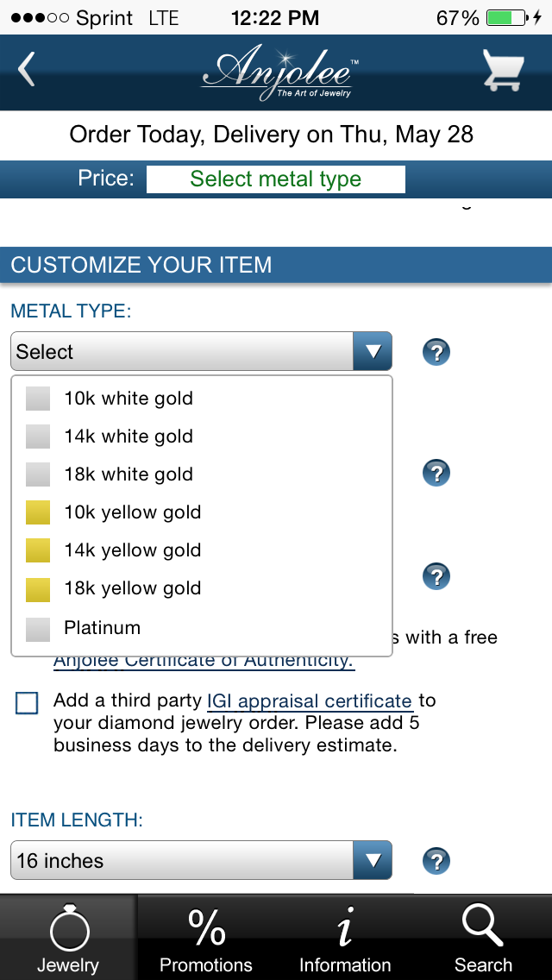The image size is (552, 980).
Task: Open help for Metal Type
Action: [436, 352]
